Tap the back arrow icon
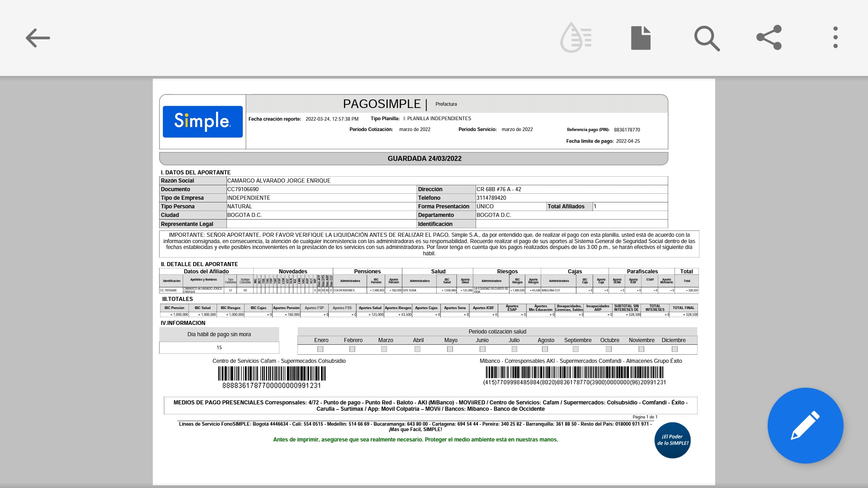868x488 pixels. [x=38, y=38]
